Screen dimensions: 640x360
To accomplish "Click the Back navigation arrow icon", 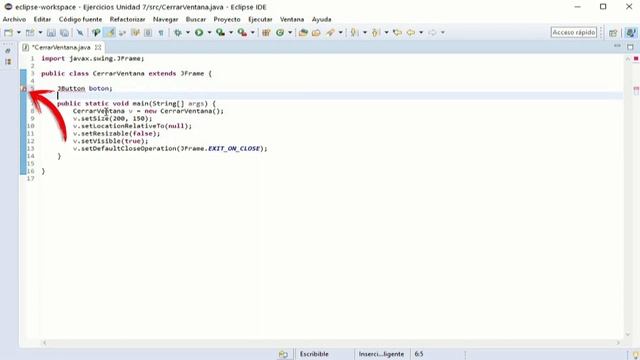I will coord(411,33).
